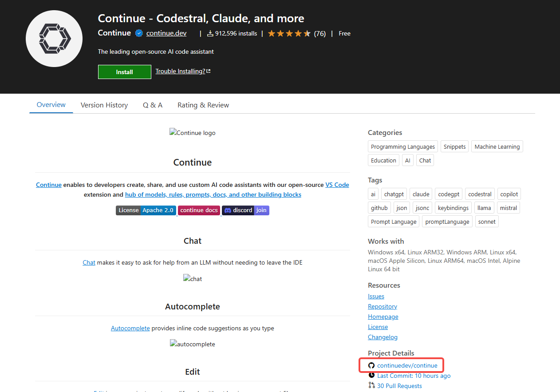Click the claude tag
The height and width of the screenshot is (392, 560).
click(x=421, y=194)
